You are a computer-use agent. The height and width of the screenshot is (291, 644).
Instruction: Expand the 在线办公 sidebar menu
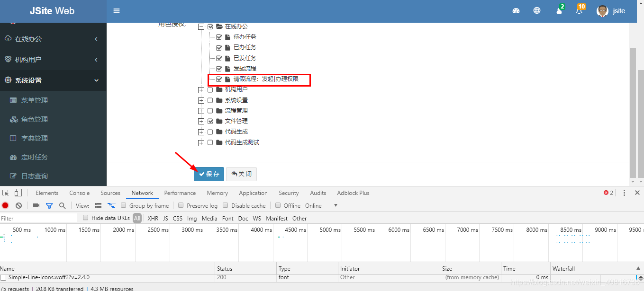tap(53, 39)
